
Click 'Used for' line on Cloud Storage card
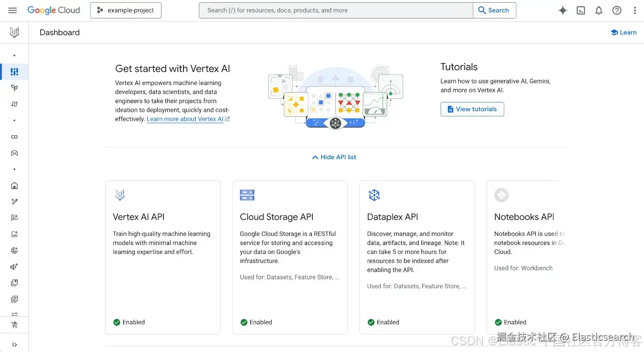289,277
